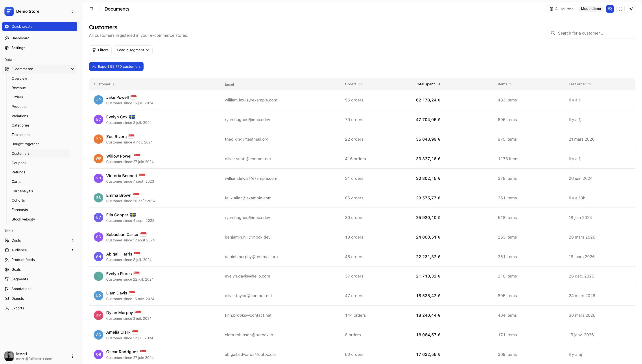Image resolution: width=642 pixels, height=364 pixels.
Task: Toggle sorting on the Last order column
Action: (x=590, y=84)
